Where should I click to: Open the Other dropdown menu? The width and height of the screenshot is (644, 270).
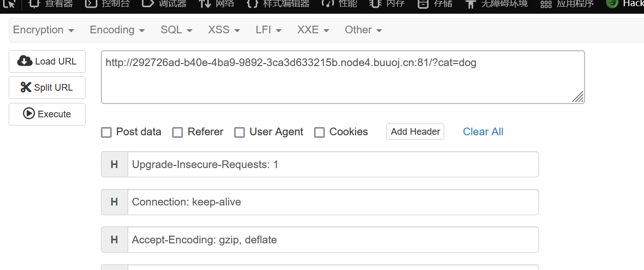tap(363, 30)
